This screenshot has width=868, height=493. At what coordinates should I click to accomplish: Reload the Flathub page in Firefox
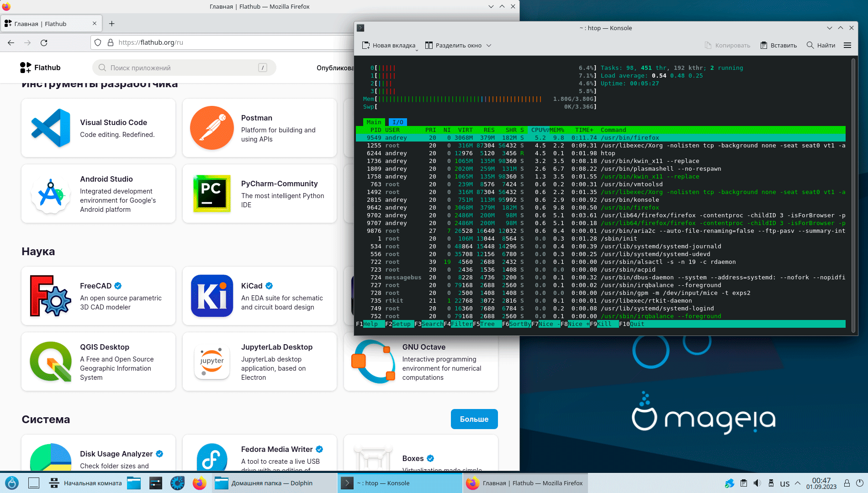tap(44, 42)
